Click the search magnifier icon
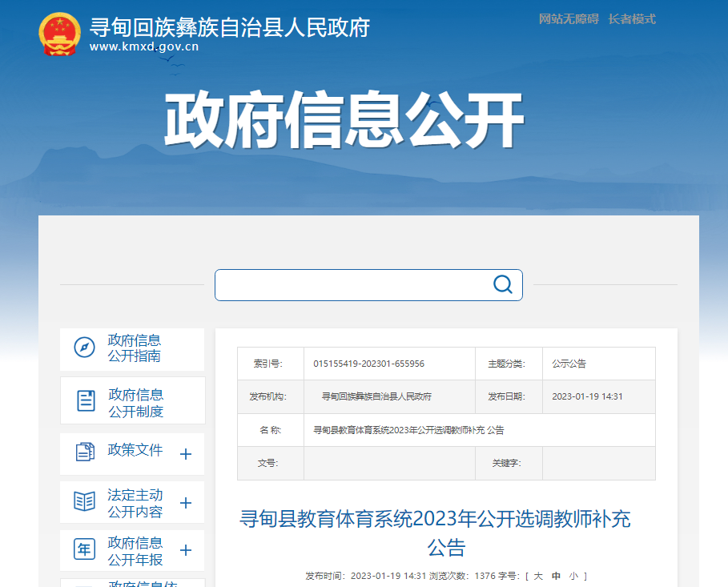This screenshot has width=728, height=587. point(502,284)
